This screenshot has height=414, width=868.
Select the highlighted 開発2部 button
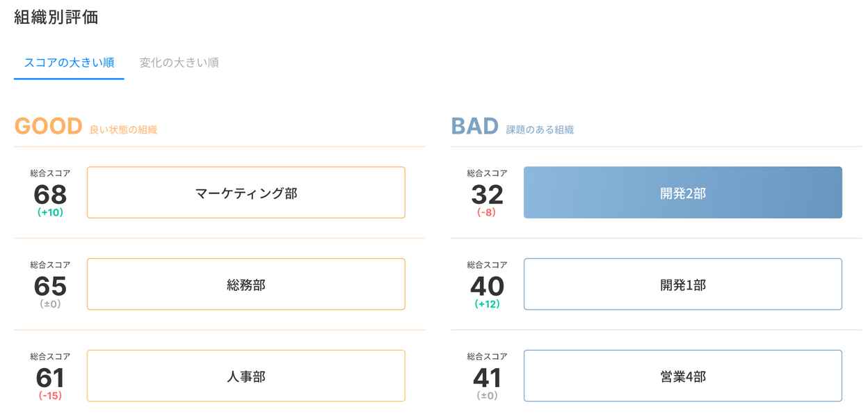tap(683, 193)
